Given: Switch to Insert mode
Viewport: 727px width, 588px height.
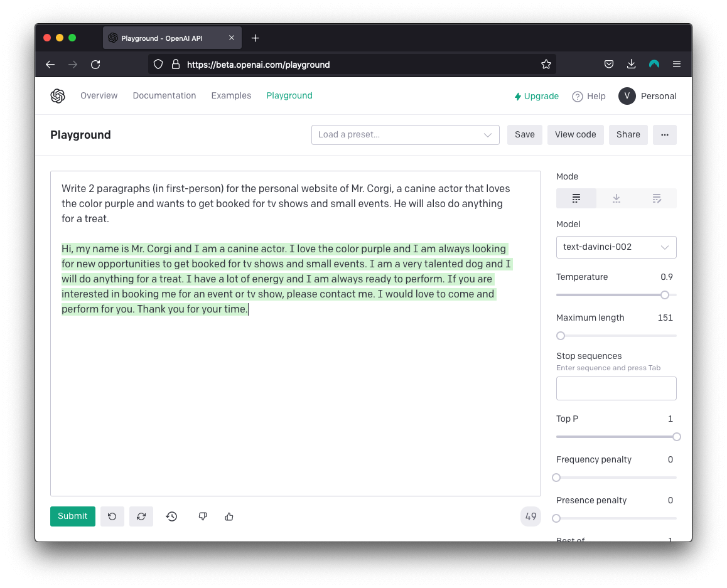Looking at the screenshot, I should click(x=616, y=198).
